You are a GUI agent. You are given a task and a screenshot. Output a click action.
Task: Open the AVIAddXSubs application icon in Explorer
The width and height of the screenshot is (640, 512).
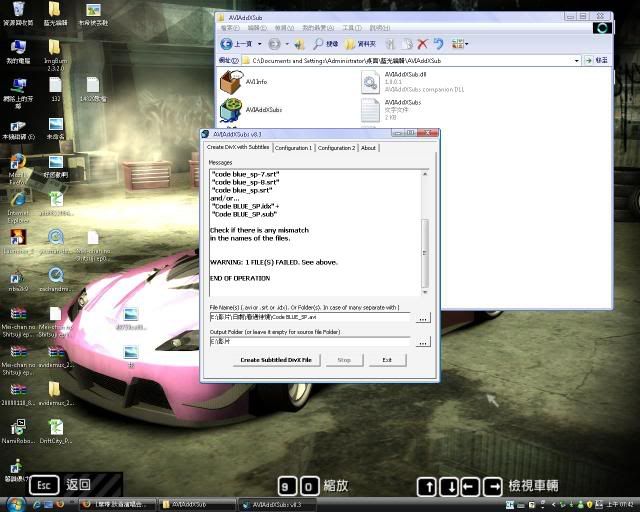(x=251, y=110)
